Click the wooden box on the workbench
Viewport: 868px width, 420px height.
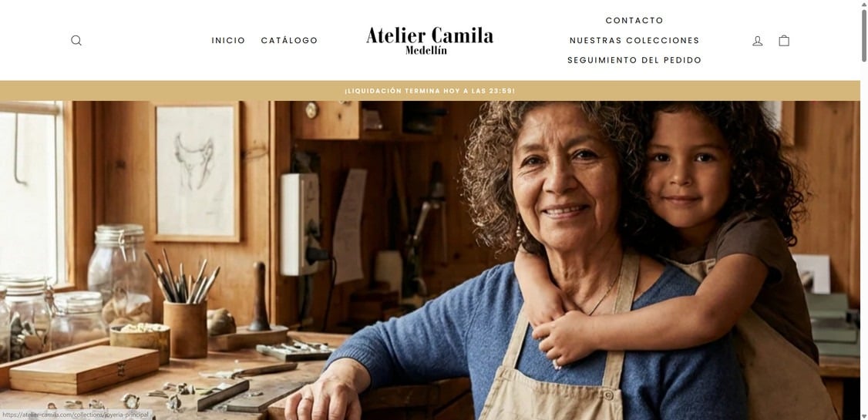point(84,369)
